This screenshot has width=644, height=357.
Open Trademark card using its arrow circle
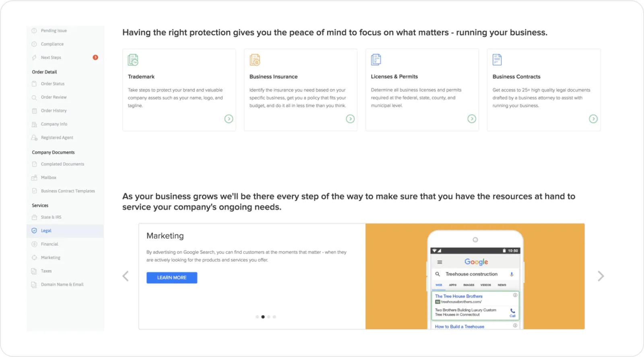[229, 119]
